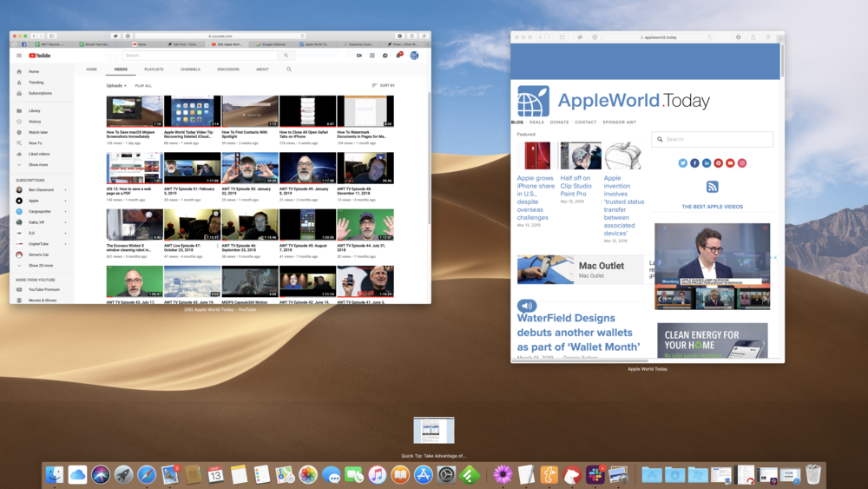Open the RSS feed icon on Apple World Today
This screenshot has width=868, height=489.
(x=713, y=187)
